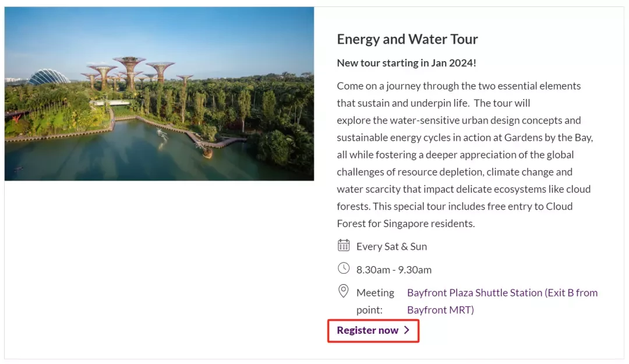Click the Flower Dome in the photo
629x364 pixels.
click(48, 77)
